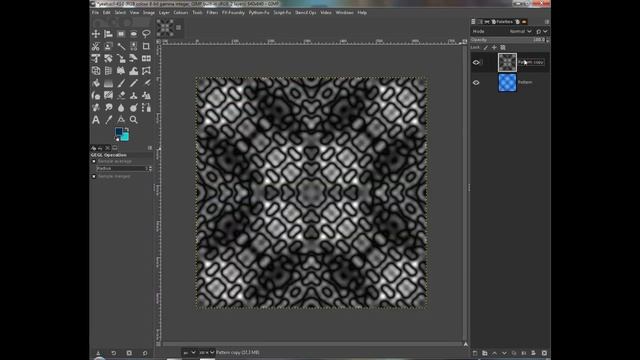Click the Pattern copy layer name
Screen dimensions: 640x360
531,62
